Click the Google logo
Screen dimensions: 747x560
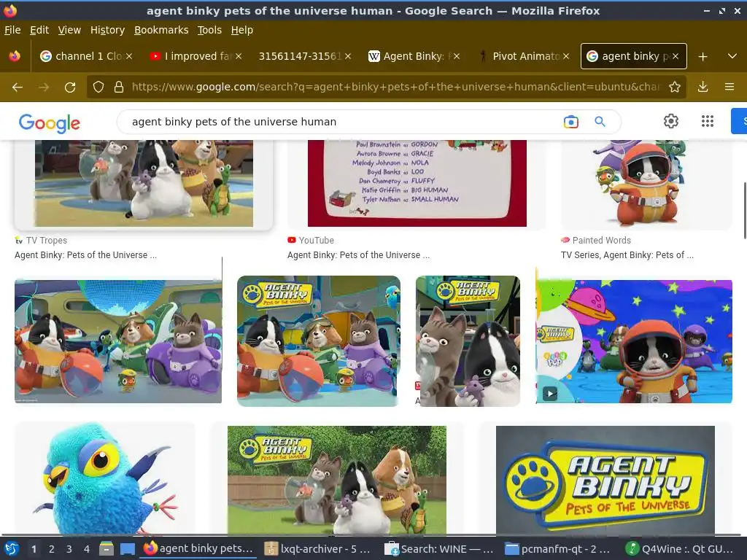[x=50, y=122]
